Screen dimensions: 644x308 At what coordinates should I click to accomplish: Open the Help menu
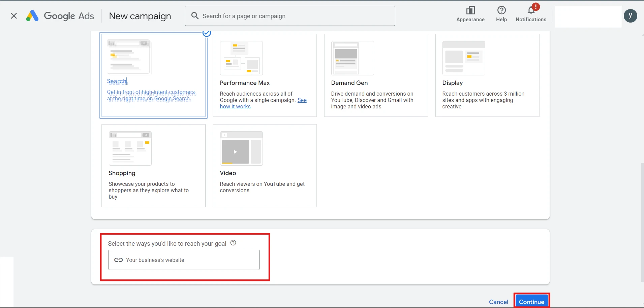[x=501, y=14]
